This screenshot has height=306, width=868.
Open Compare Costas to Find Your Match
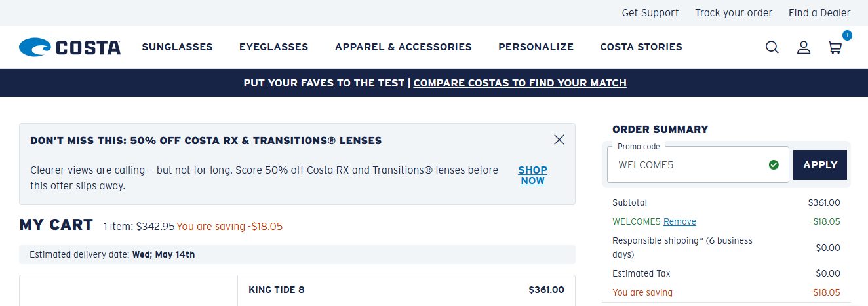click(520, 83)
